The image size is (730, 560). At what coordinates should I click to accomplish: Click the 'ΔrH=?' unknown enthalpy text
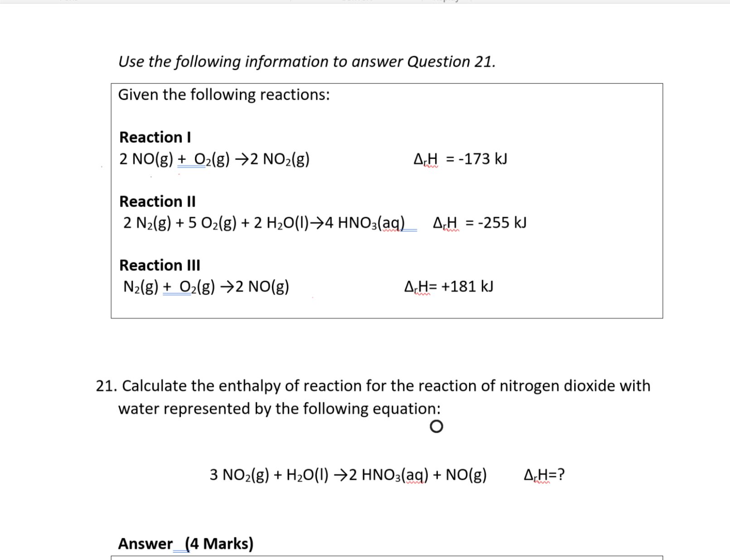pos(544,475)
